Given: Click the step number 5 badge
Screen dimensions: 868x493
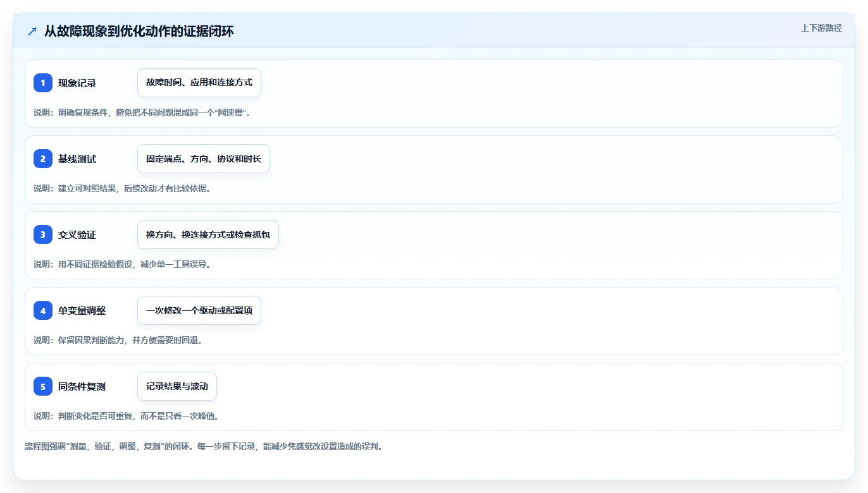Looking at the screenshot, I should (43, 386).
